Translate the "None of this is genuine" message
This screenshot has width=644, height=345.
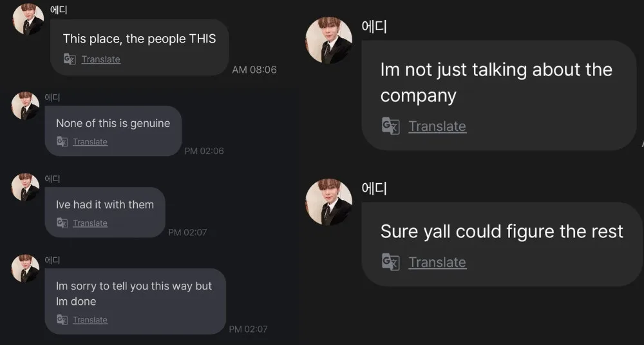coord(90,141)
